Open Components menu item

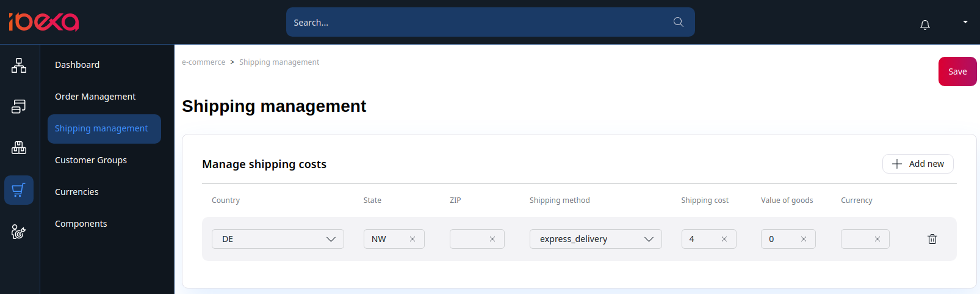(81, 224)
